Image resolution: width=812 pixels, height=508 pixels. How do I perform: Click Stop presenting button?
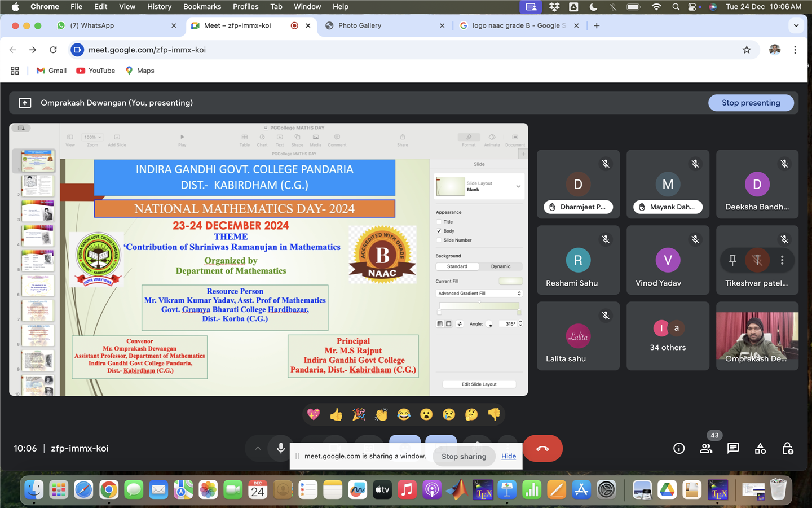tap(751, 103)
